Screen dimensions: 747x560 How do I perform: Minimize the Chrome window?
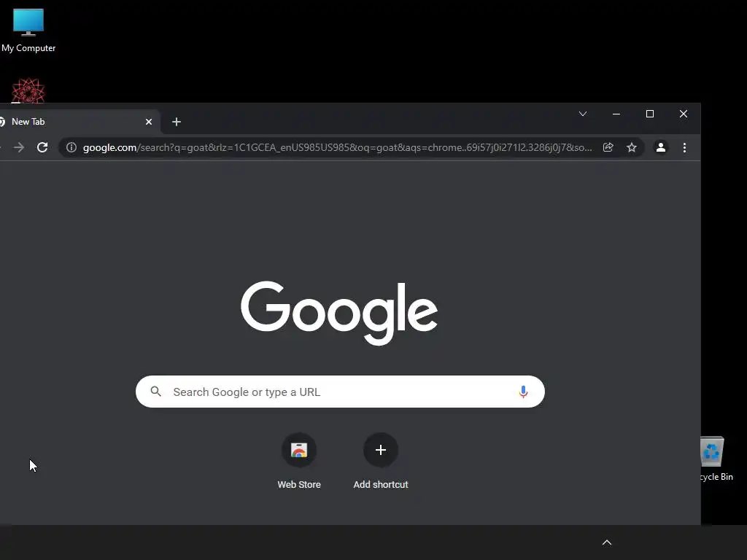pos(616,114)
